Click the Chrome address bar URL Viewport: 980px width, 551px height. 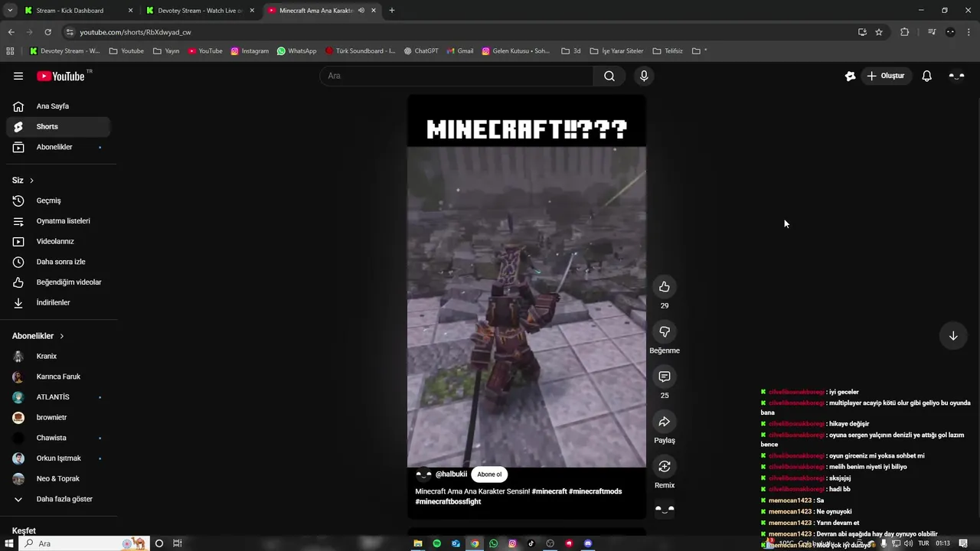[x=136, y=32]
